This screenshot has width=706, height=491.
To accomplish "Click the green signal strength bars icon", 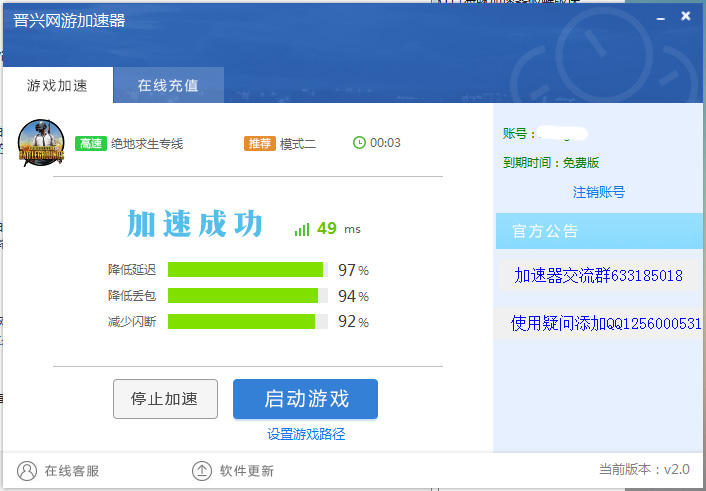I will pyautogui.click(x=302, y=229).
